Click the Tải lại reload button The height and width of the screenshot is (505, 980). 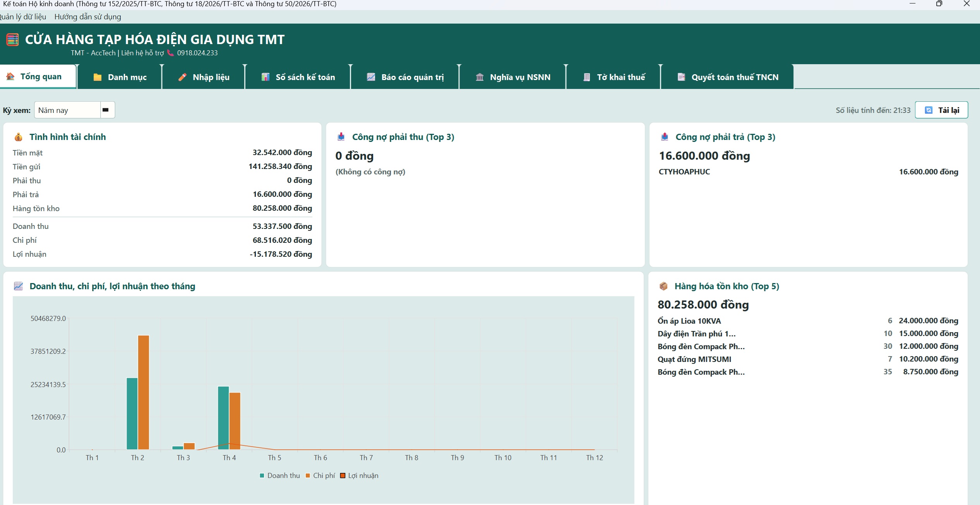tap(941, 110)
